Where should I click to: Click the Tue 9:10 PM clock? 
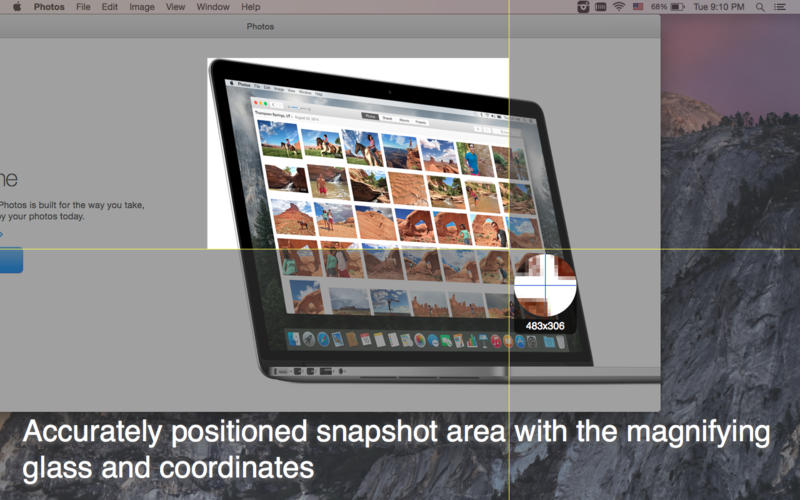coord(719,7)
